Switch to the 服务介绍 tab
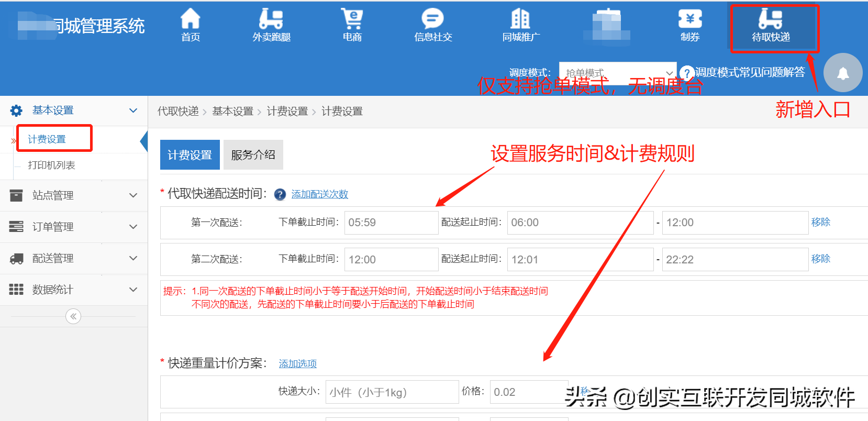The image size is (868, 421). click(x=253, y=155)
